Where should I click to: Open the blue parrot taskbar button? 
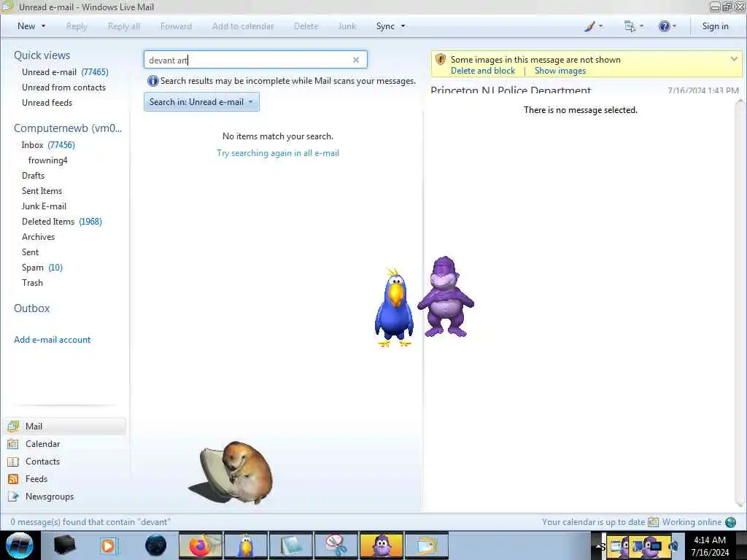point(245,545)
